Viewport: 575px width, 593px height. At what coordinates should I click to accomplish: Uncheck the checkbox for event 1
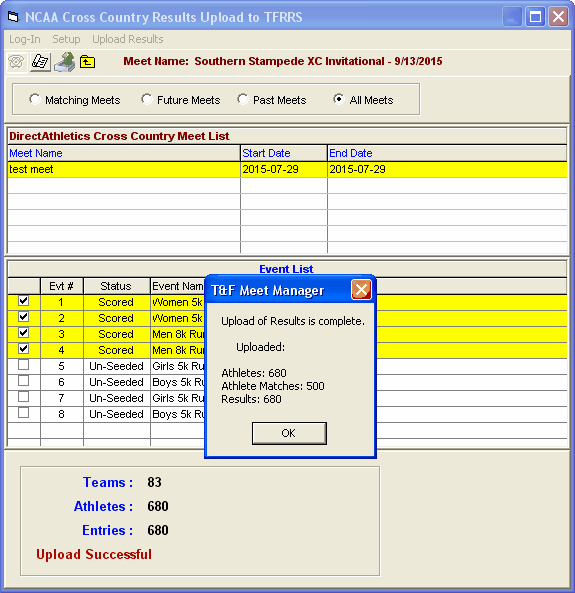pos(23,301)
